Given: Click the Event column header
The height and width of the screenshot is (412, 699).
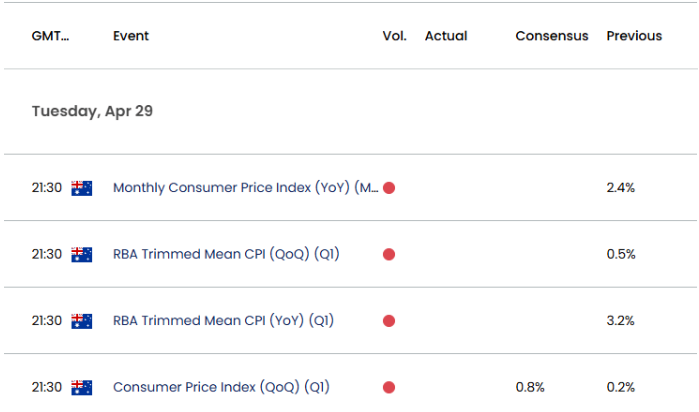Looking at the screenshot, I should click(x=131, y=36).
